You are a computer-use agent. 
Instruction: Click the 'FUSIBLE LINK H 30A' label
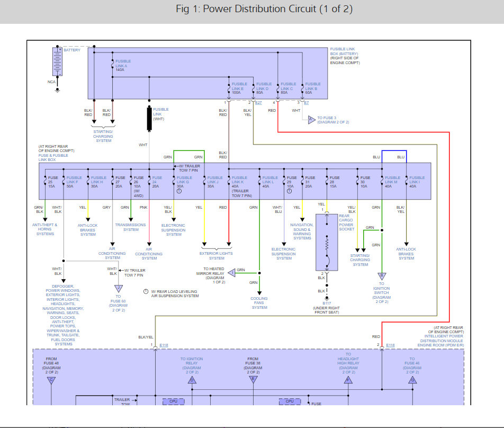tap(98, 182)
